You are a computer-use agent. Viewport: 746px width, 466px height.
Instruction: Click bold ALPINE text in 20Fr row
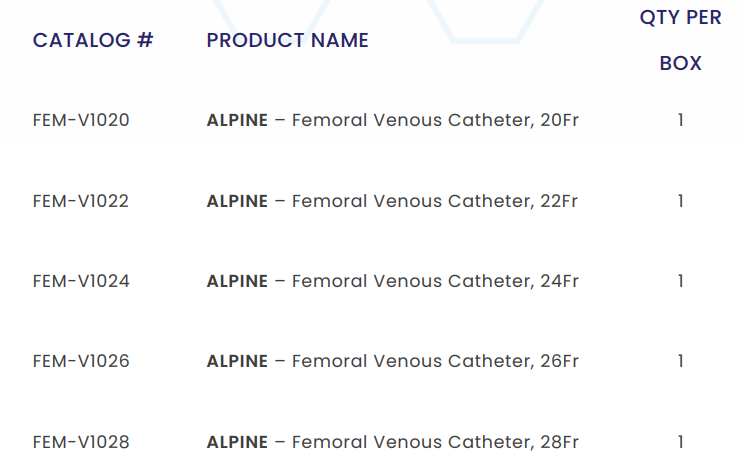coord(237,120)
